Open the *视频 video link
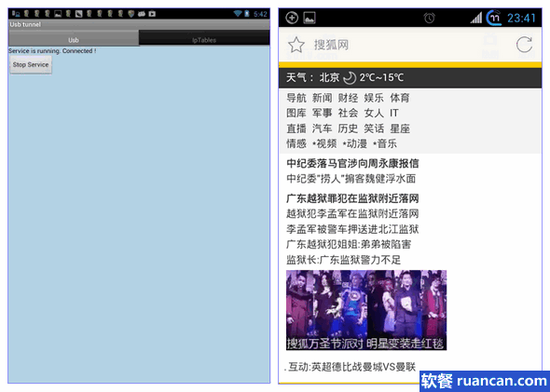 click(x=324, y=143)
